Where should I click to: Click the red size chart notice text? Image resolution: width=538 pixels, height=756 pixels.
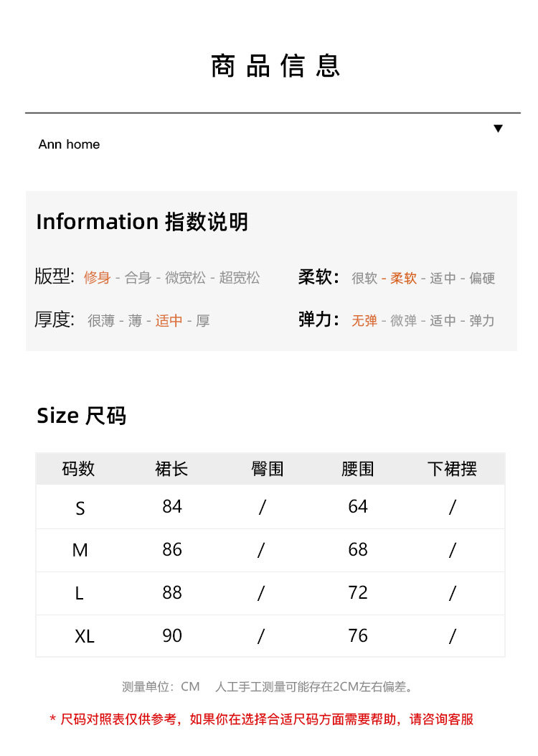261,719
